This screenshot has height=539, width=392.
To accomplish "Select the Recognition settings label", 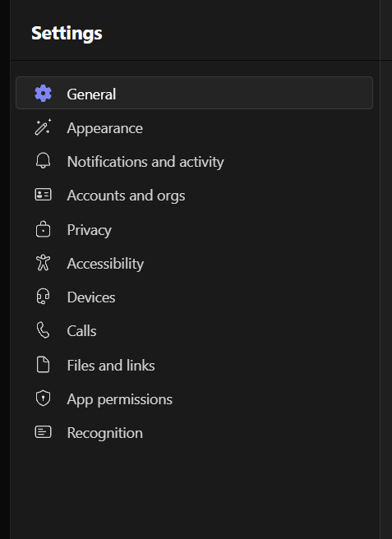I will [105, 433].
